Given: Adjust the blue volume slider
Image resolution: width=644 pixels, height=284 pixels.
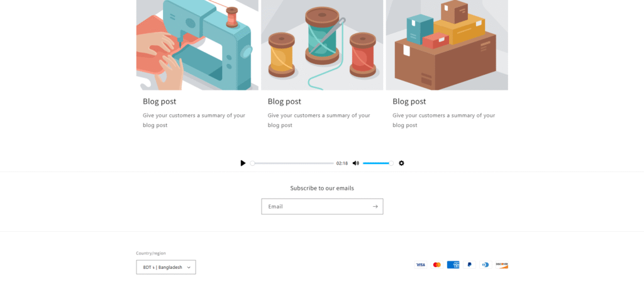Looking at the screenshot, I should point(378,163).
